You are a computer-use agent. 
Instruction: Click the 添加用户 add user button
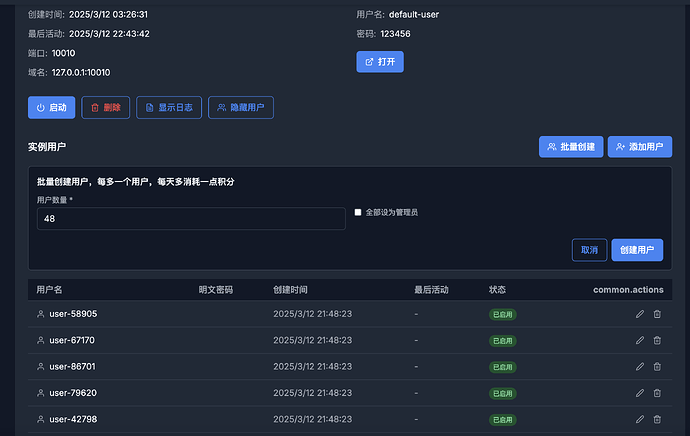coord(640,147)
